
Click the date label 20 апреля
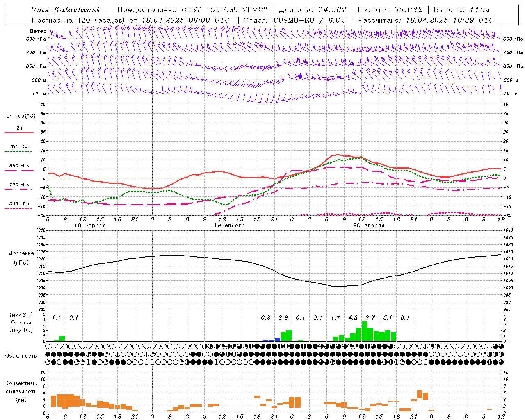pos(369,226)
